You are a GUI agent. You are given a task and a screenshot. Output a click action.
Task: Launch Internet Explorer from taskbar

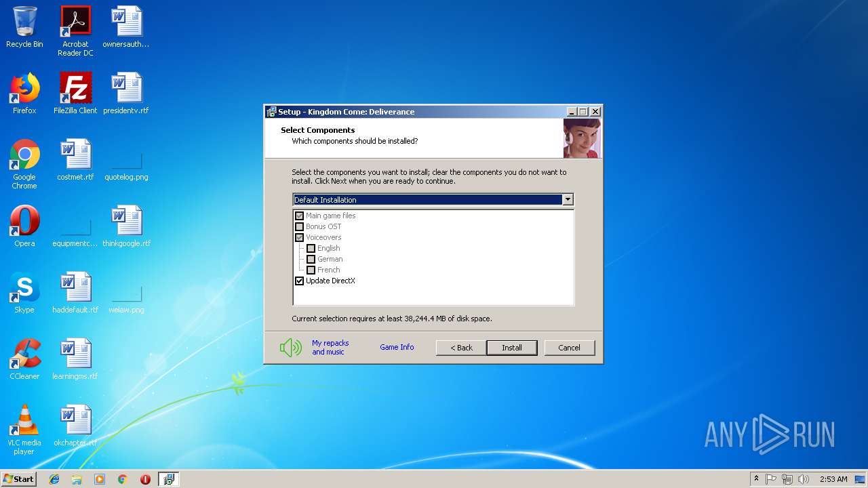coord(54,479)
